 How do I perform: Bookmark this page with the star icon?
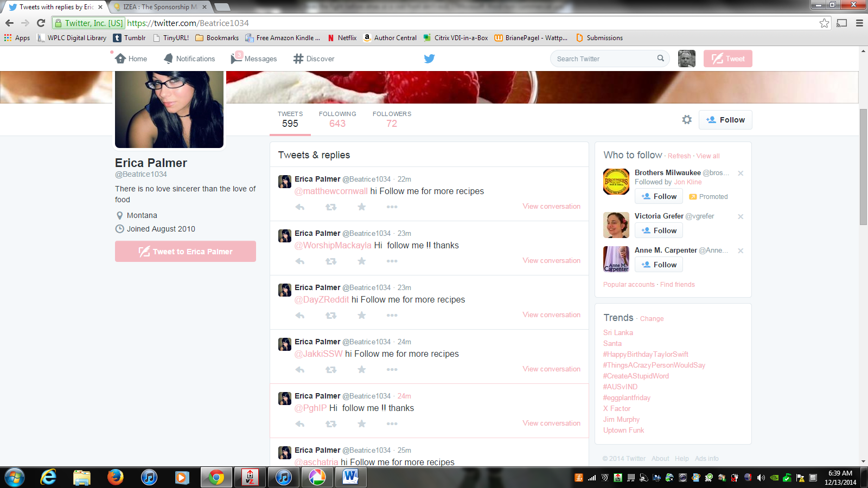825,23
